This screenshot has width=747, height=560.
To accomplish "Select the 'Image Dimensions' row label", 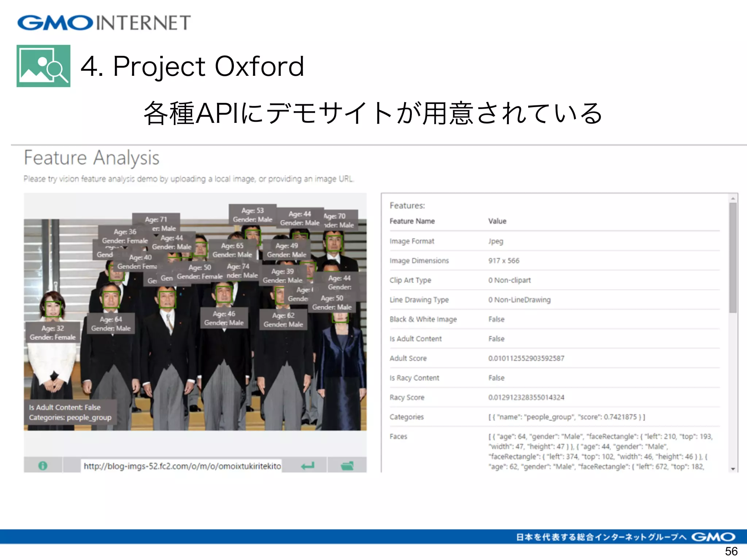I will (419, 261).
